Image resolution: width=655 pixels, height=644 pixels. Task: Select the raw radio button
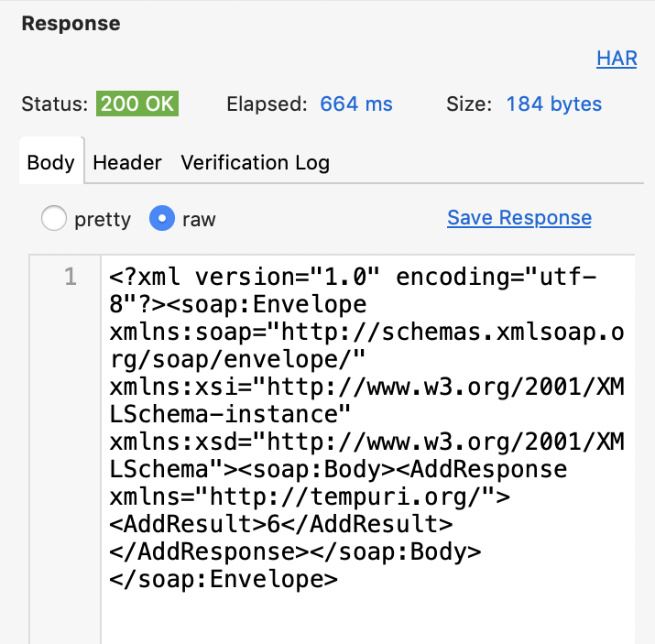click(x=162, y=218)
